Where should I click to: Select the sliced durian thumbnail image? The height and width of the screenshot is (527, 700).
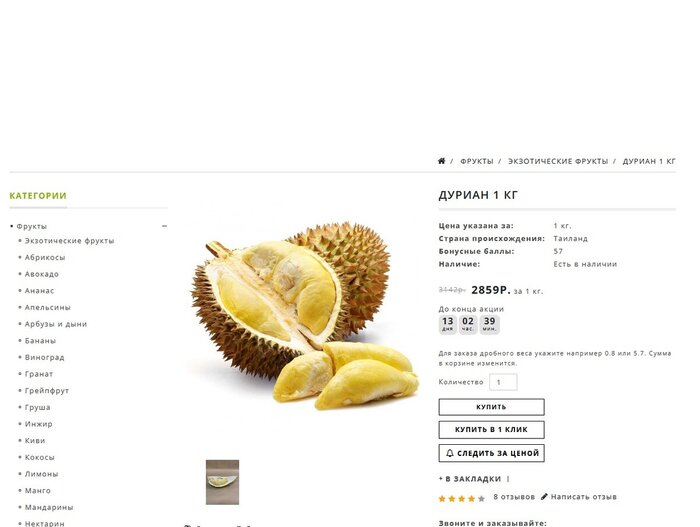tap(222, 482)
